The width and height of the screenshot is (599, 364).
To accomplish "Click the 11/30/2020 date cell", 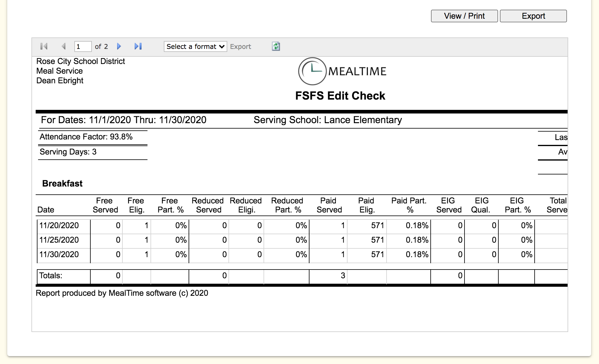I will point(59,254).
